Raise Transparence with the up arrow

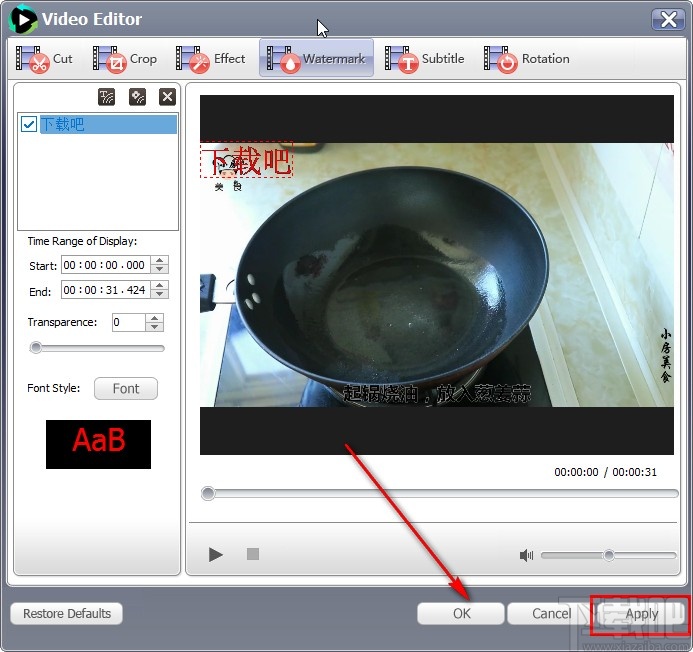pos(154,318)
